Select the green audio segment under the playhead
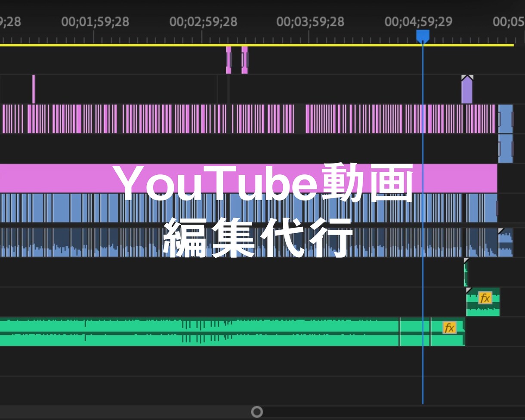 coord(415,332)
